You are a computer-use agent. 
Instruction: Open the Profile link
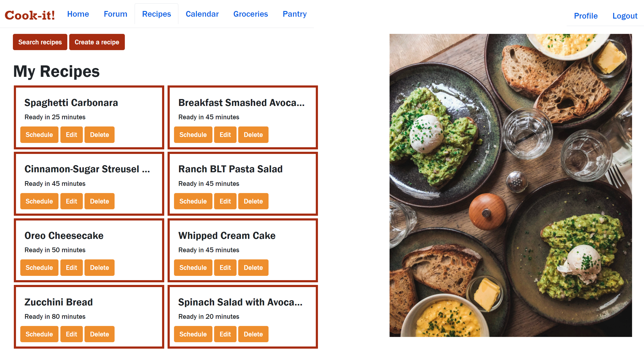click(x=586, y=16)
